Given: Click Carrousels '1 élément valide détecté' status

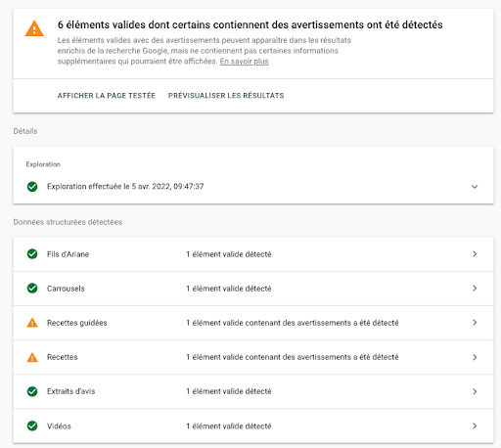Looking at the screenshot, I should (x=229, y=289).
